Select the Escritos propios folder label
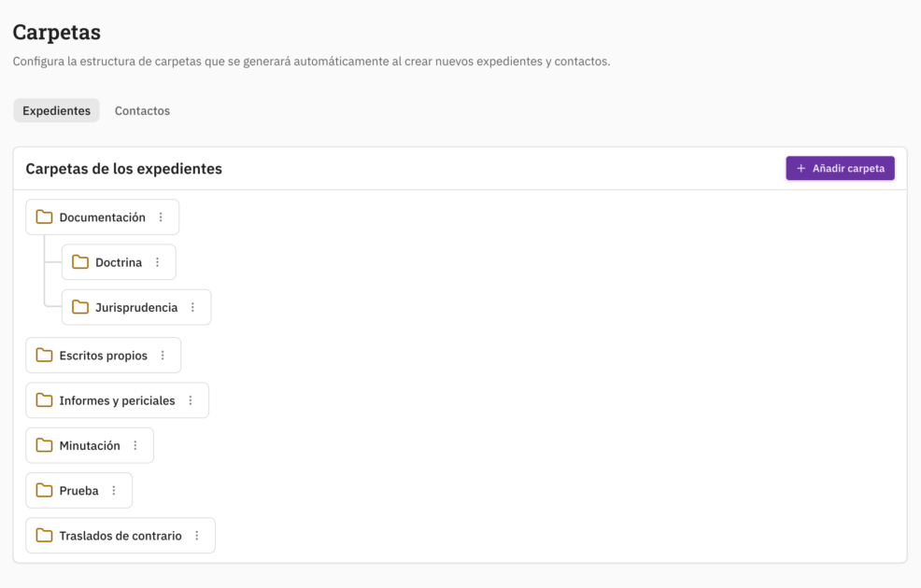Image resolution: width=921 pixels, height=588 pixels. (103, 356)
